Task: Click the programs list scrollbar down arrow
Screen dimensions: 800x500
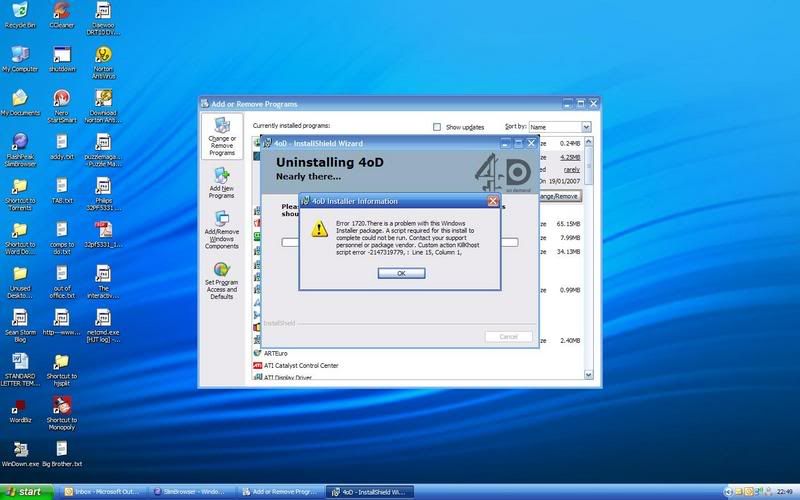Action: coord(588,374)
